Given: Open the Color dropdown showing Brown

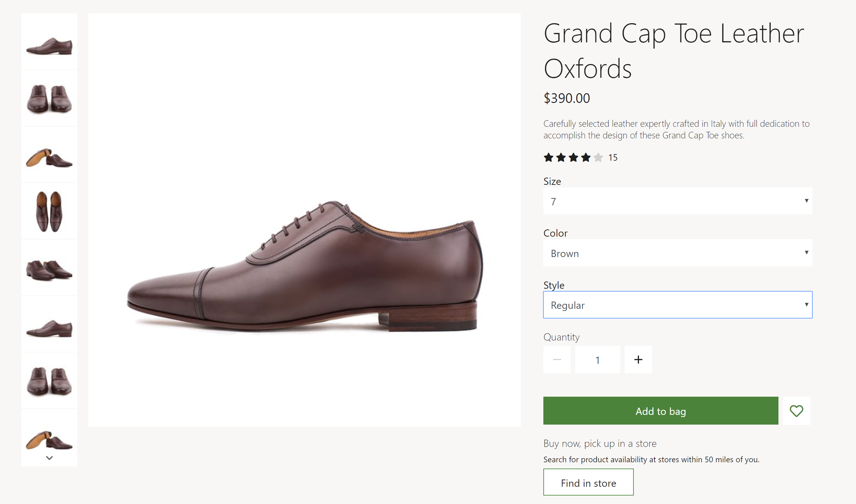Looking at the screenshot, I should (678, 253).
